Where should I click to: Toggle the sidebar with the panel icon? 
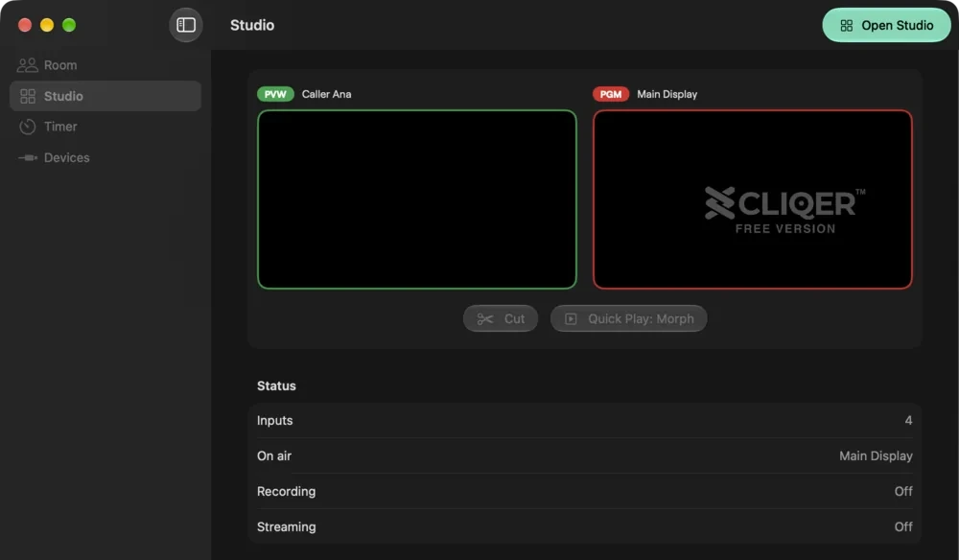[186, 25]
